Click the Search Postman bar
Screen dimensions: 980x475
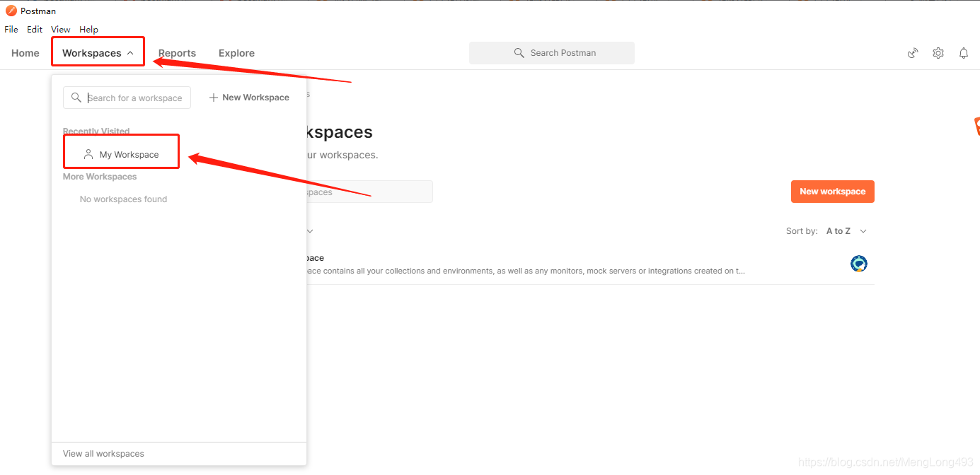(x=552, y=53)
